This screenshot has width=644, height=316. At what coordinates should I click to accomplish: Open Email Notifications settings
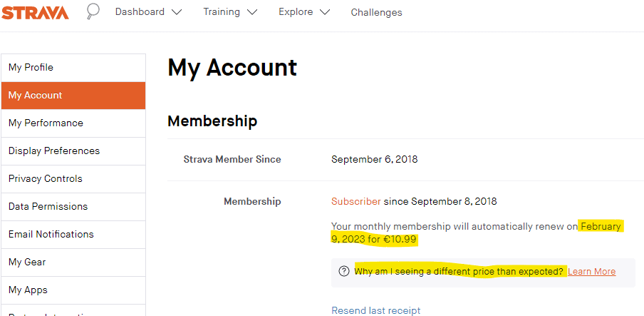[x=73, y=235]
